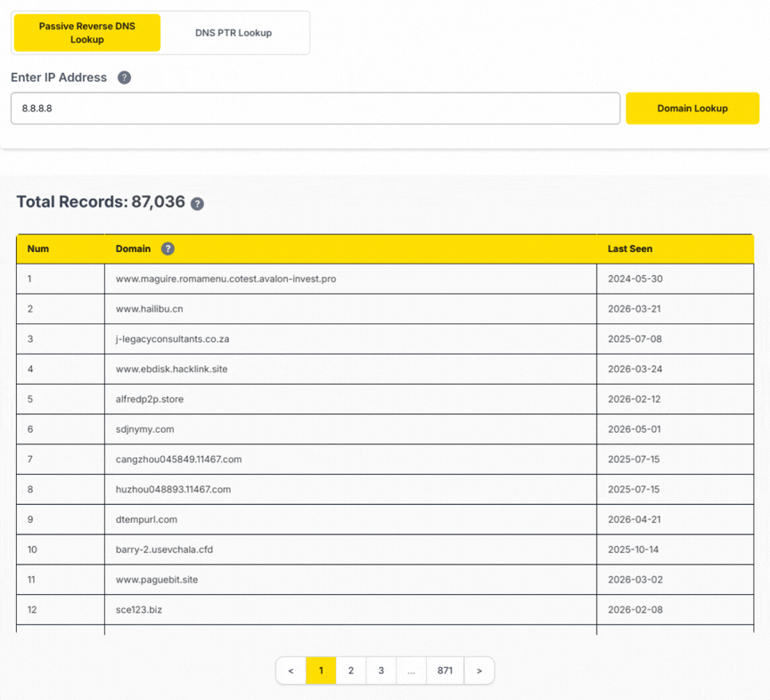The width and height of the screenshot is (770, 700).
Task: Select domain www.maguire.romamenu.cotest.avalon-invest.pro
Action: click(225, 279)
